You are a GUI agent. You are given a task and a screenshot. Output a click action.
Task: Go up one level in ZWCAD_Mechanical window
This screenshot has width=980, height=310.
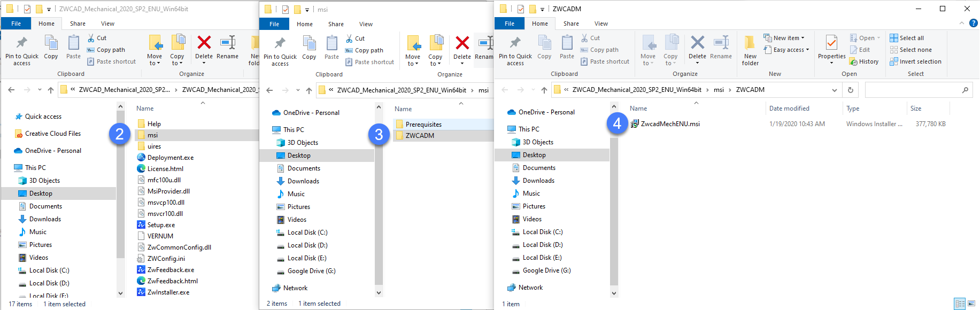51,90
